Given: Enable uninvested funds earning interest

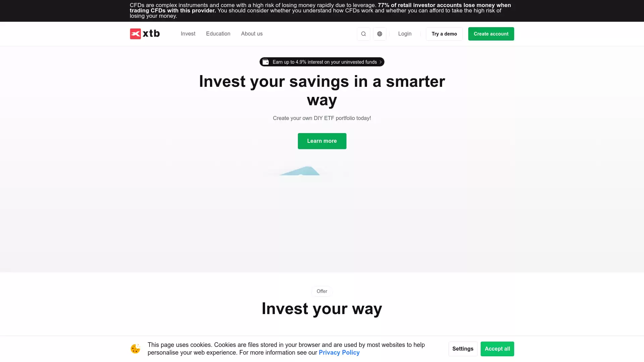Looking at the screenshot, I should coord(322,62).
